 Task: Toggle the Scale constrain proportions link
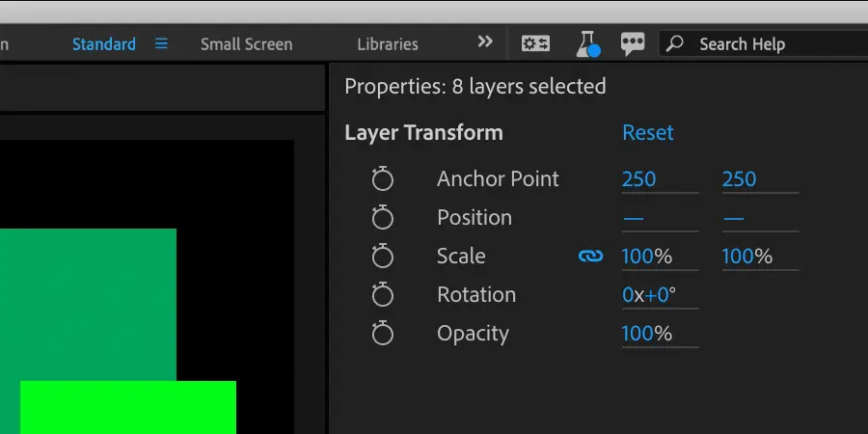[x=590, y=257]
